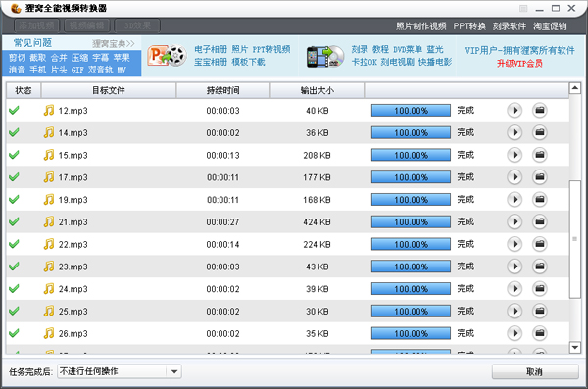
Task: Click the DVD burning software icon
Action: click(x=325, y=56)
